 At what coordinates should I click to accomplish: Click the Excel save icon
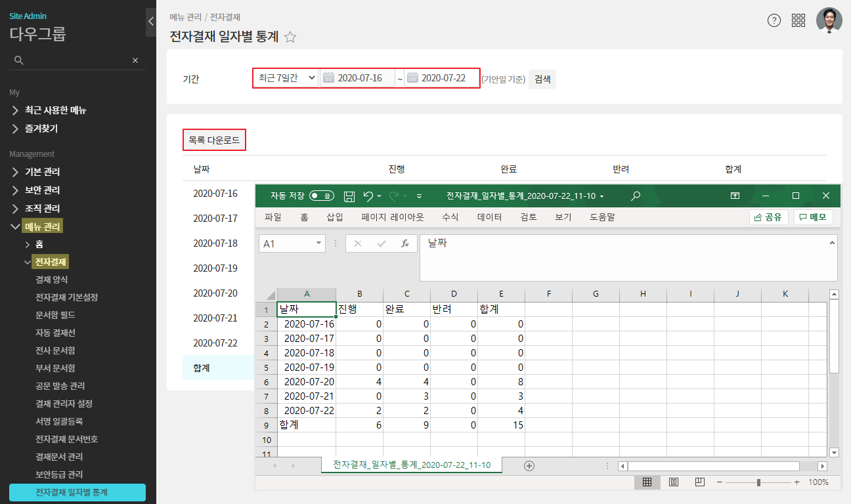pyautogui.click(x=349, y=196)
